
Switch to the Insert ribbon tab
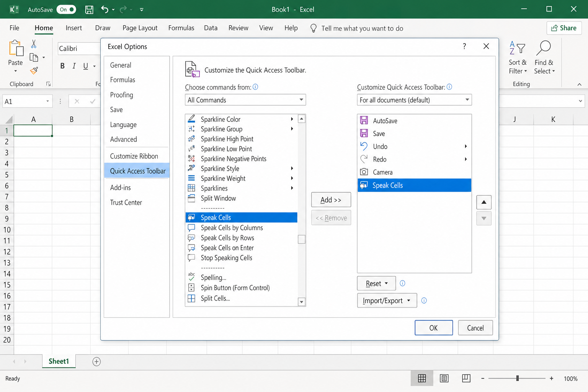(73, 28)
